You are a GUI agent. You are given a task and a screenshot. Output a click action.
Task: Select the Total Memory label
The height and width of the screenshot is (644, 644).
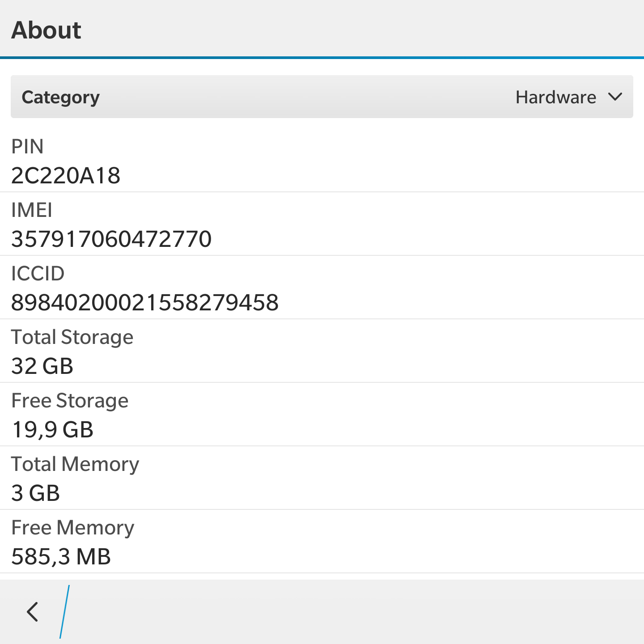click(x=75, y=464)
